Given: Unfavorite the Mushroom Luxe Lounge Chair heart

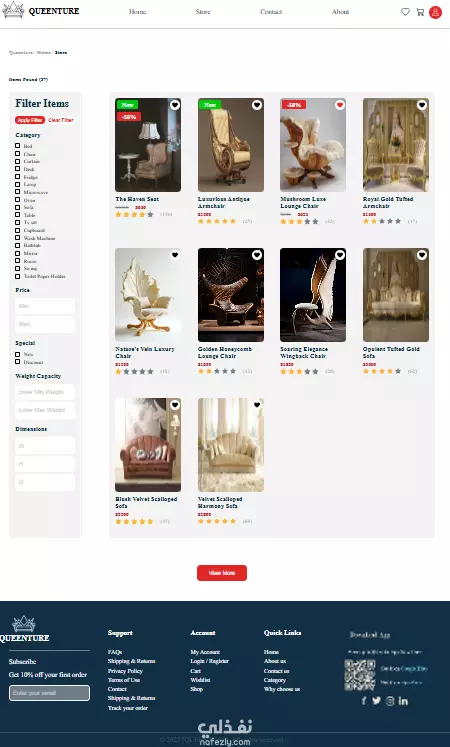Looking at the screenshot, I should coord(340,105).
